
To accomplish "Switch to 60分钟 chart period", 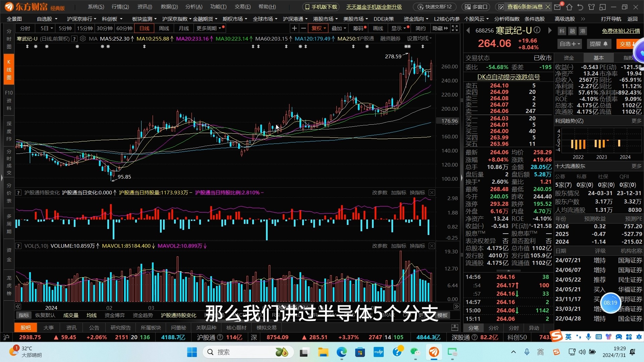I will (x=124, y=28).
